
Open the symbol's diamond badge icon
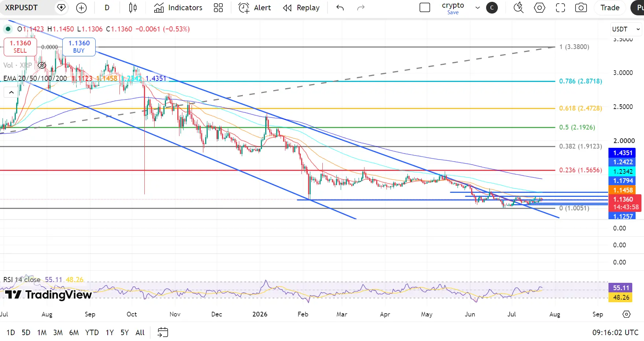(61, 8)
